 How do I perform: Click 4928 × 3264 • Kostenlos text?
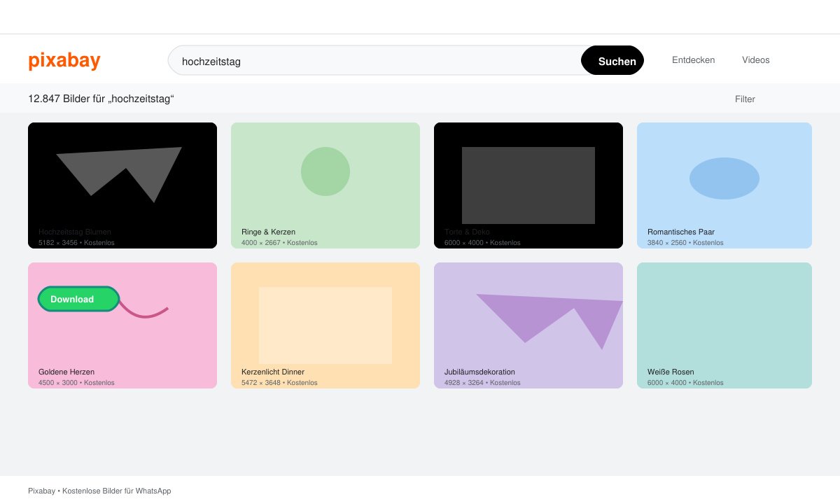pyautogui.click(x=482, y=383)
